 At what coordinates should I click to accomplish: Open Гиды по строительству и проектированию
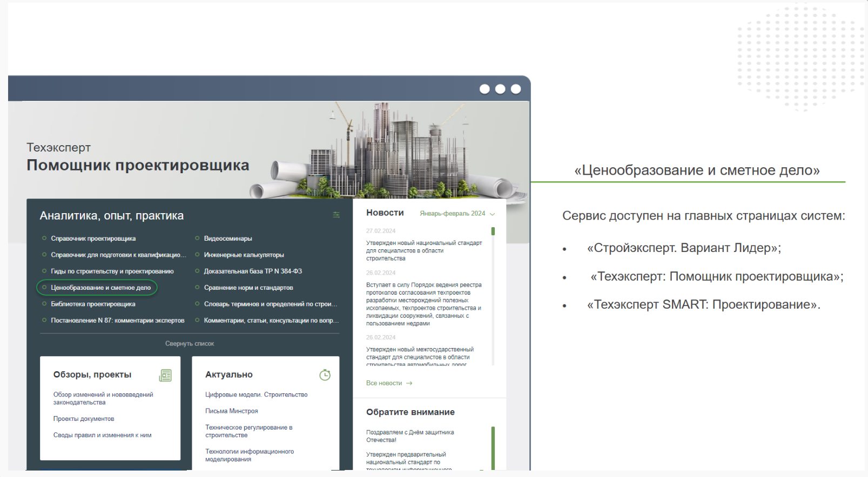112,271
